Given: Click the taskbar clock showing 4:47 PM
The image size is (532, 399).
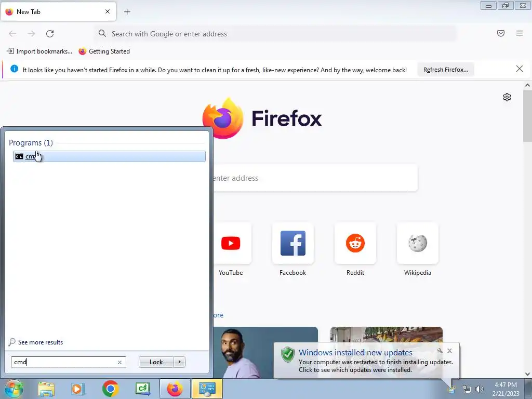Looking at the screenshot, I should click(506, 389).
